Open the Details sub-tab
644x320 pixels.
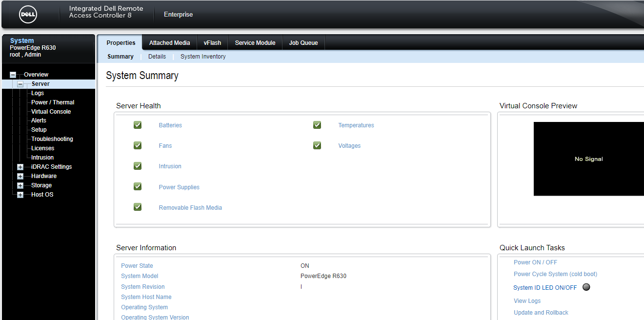click(157, 57)
